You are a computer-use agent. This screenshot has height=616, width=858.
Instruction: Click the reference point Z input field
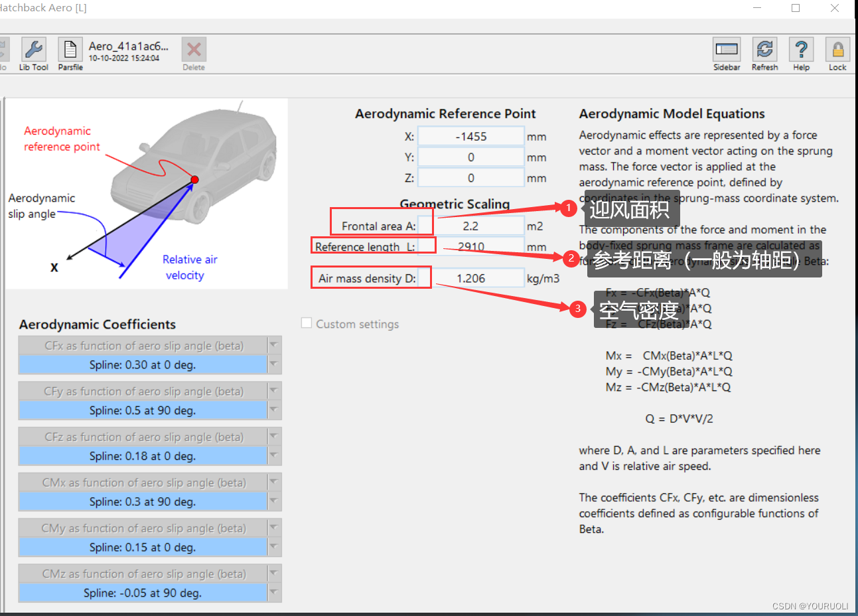point(471,178)
